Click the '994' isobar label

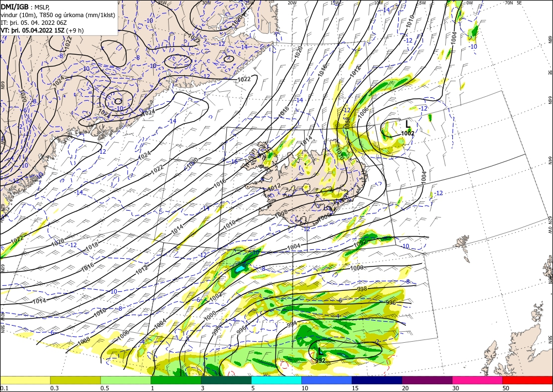292,323
